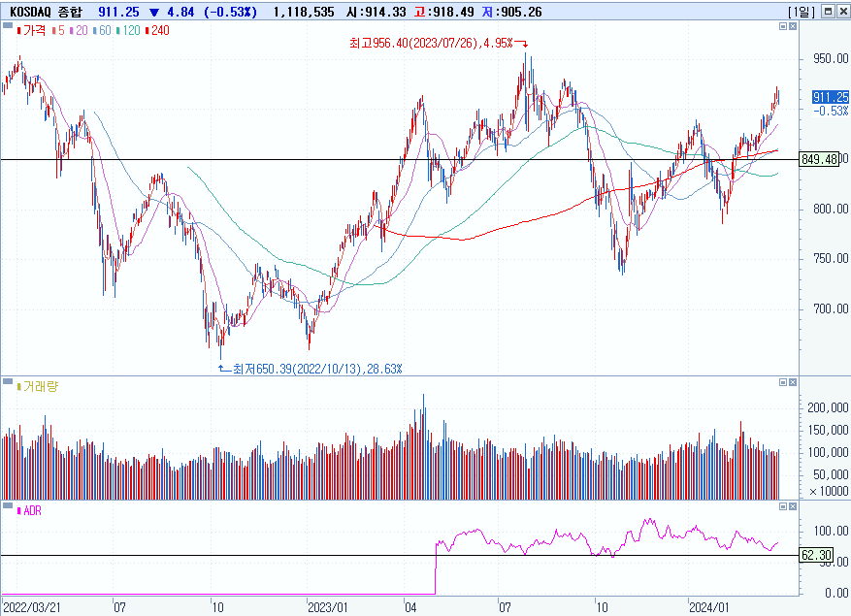Click the 150,000 volume axis label
The width and height of the screenshot is (851, 616).
[829, 430]
